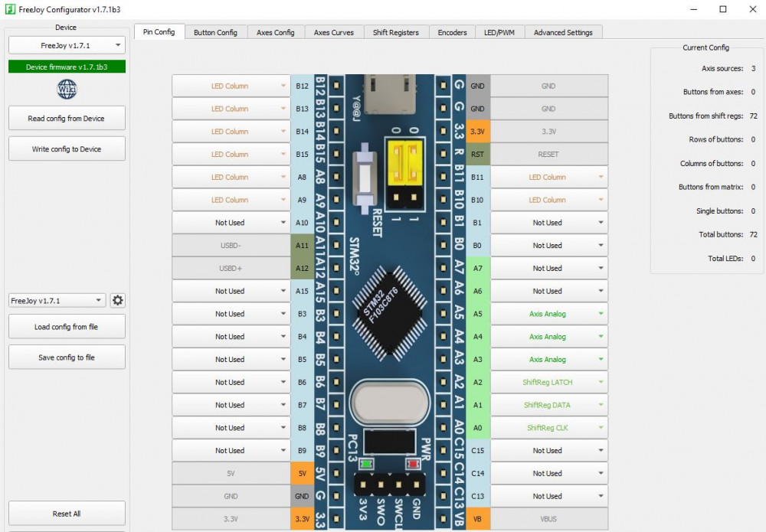Open pin A4 Axis Analog dropdown
The width and height of the screenshot is (766, 532).
(x=549, y=337)
